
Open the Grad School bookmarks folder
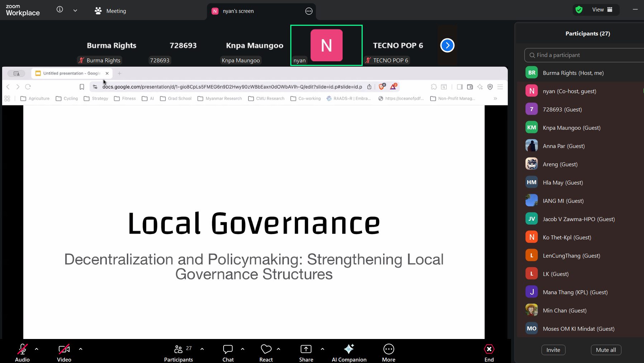(x=176, y=99)
